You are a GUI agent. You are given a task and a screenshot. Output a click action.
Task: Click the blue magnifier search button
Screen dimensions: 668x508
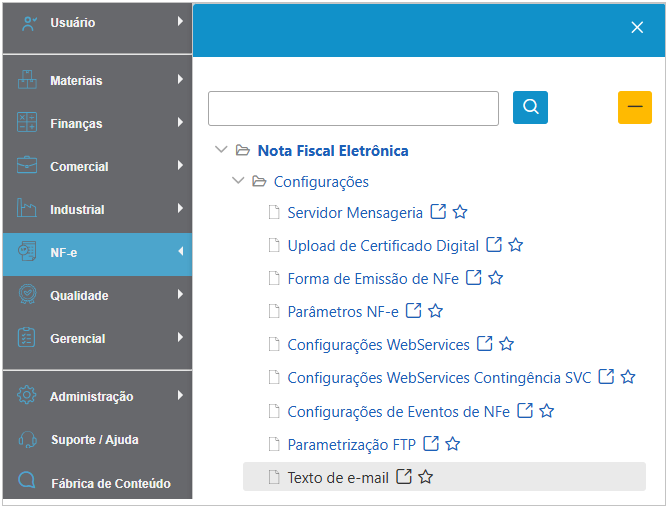click(x=530, y=107)
